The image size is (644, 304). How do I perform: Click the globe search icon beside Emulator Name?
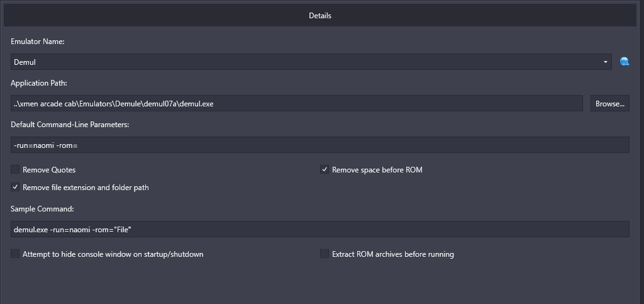[x=625, y=62]
